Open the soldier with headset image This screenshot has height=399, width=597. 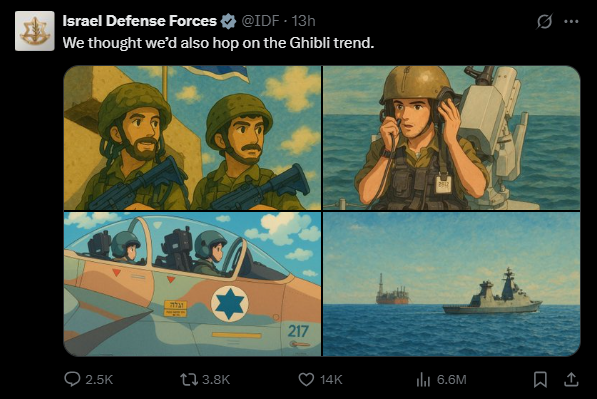(452, 138)
